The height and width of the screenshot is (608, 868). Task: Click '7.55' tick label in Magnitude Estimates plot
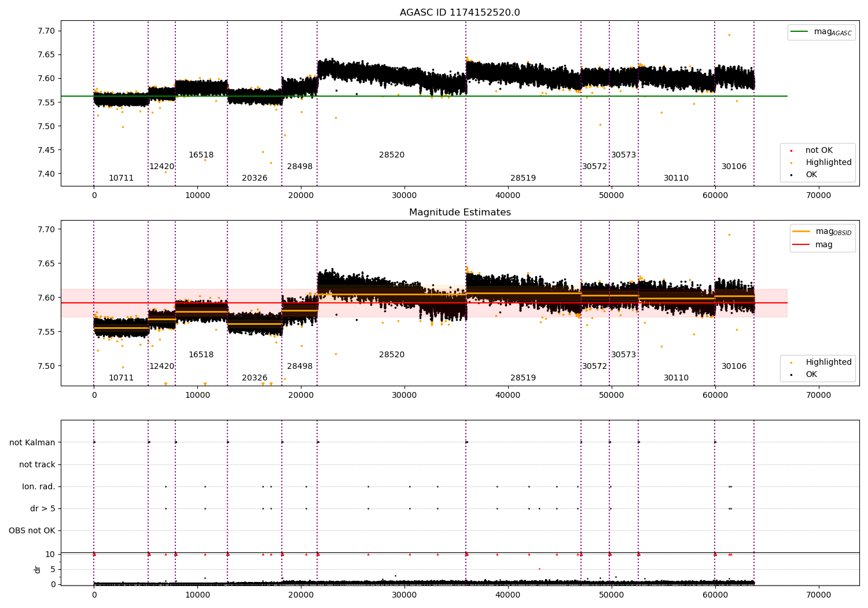click(46, 332)
